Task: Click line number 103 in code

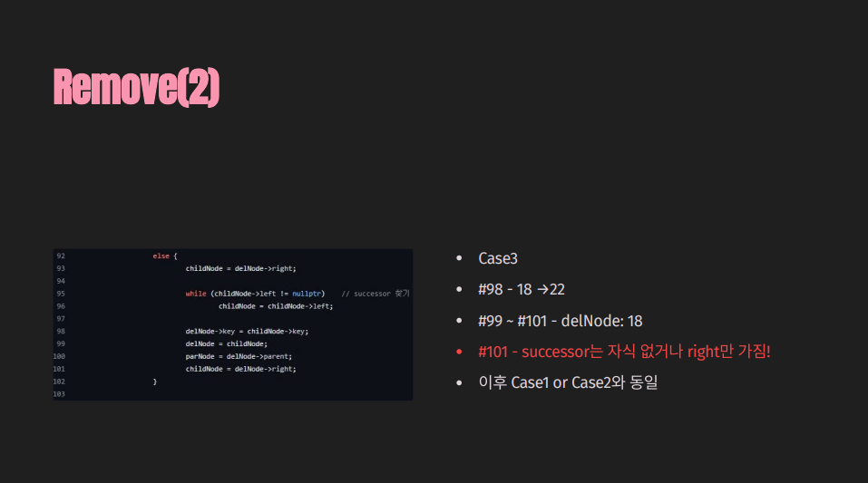Action: (x=59, y=394)
